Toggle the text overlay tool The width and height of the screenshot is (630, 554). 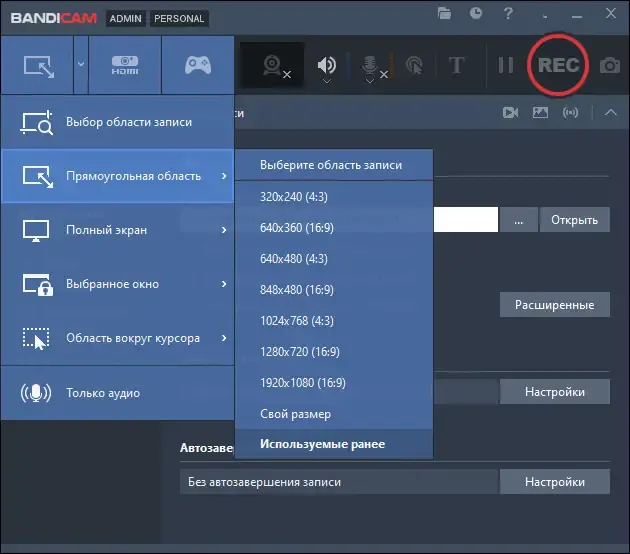456,65
